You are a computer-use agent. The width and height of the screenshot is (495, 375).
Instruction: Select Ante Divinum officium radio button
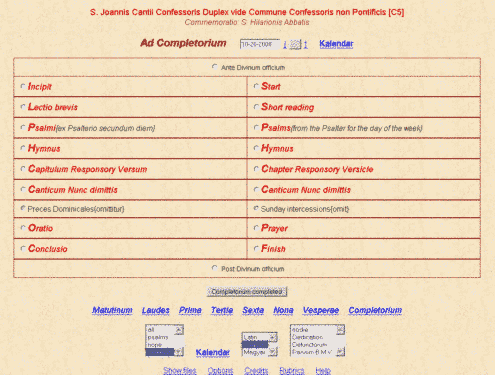point(215,67)
